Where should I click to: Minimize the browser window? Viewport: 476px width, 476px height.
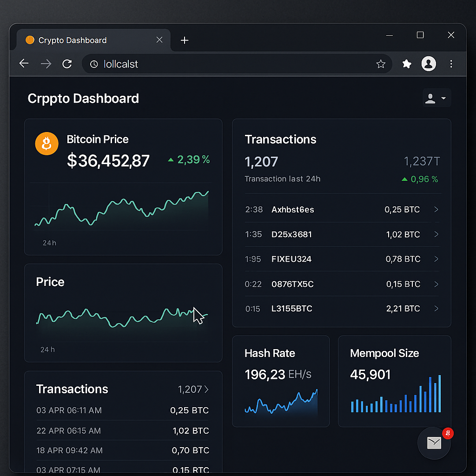(x=390, y=35)
